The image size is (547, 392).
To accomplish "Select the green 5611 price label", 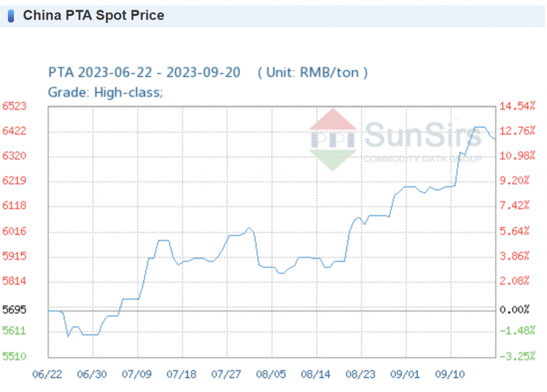I will click(x=14, y=331).
